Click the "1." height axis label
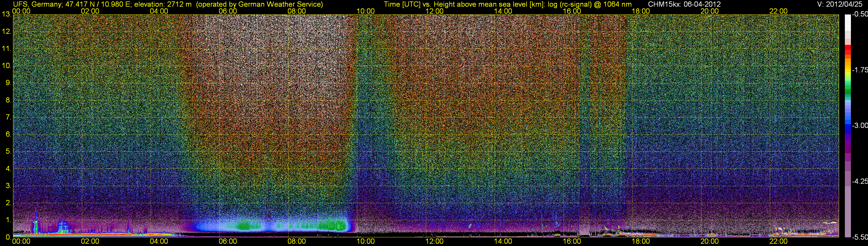 [8, 220]
